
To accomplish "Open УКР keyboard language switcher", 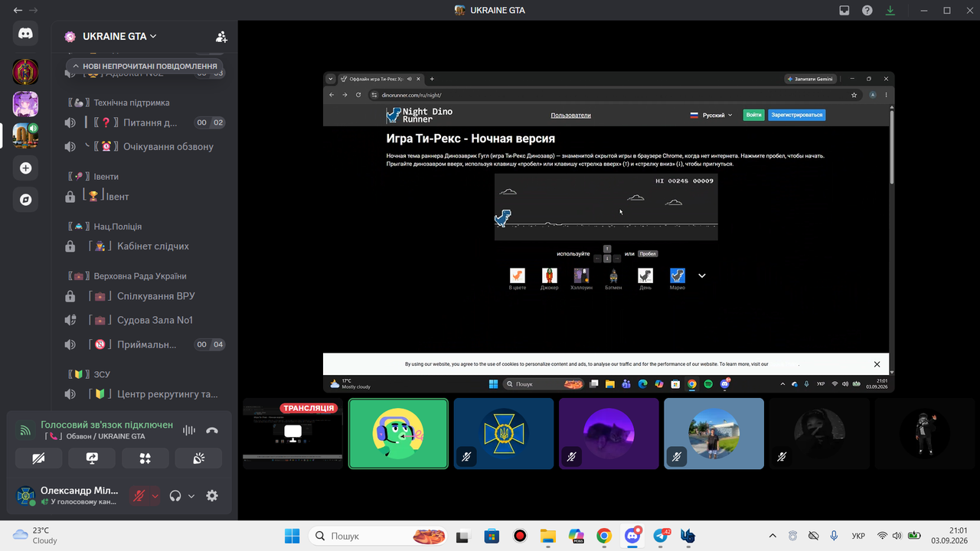I will click(x=859, y=536).
